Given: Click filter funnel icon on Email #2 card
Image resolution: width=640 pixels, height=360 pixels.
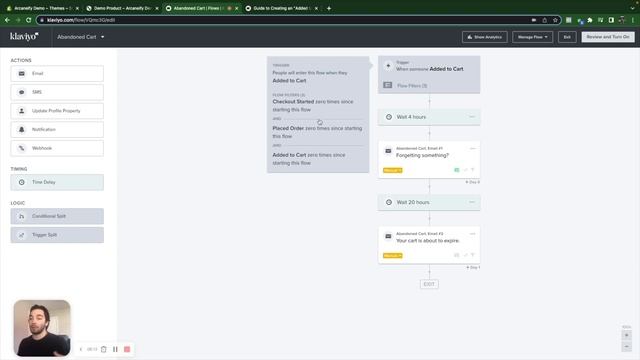Looking at the screenshot, I should coord(473,256).
